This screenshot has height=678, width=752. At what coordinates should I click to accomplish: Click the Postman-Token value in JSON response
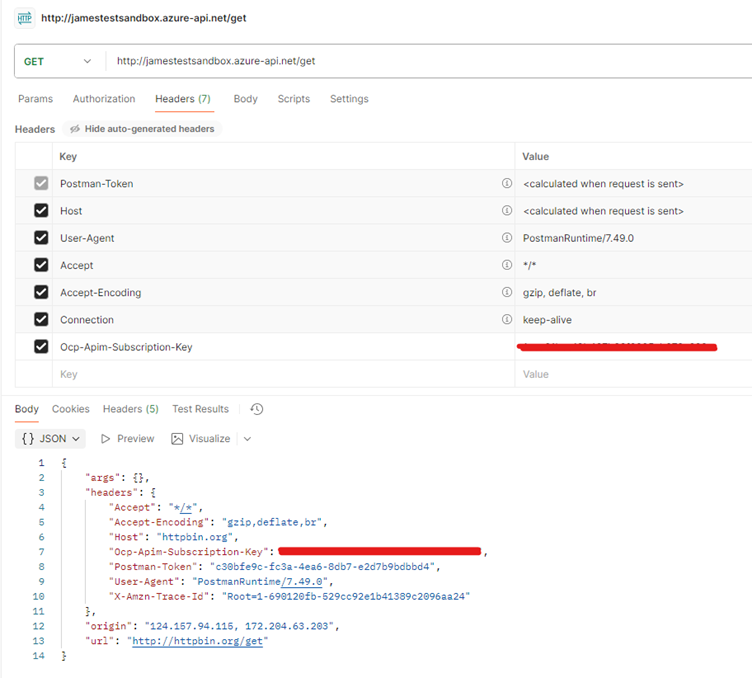[x=322, y=567]
